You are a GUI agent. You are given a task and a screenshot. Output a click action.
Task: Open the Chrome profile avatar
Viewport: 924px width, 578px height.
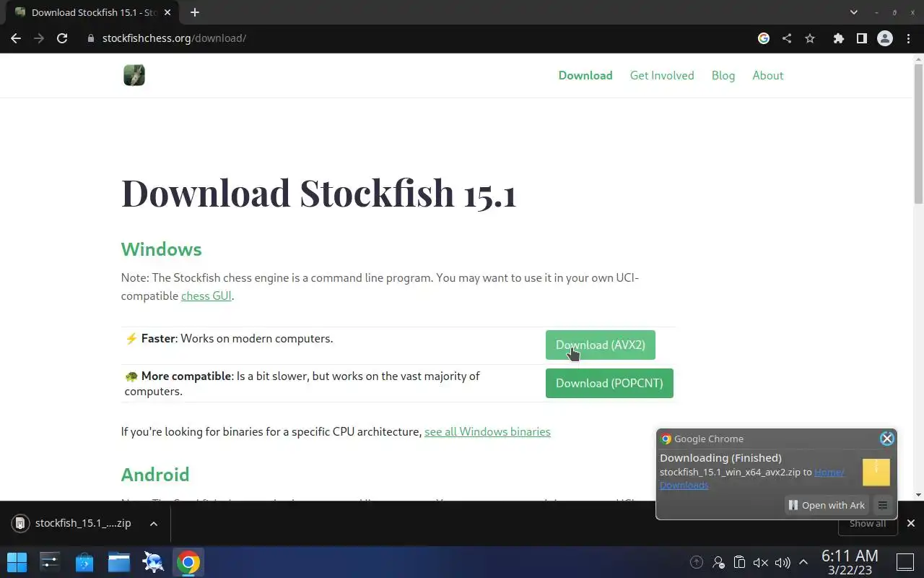(885, 38)
